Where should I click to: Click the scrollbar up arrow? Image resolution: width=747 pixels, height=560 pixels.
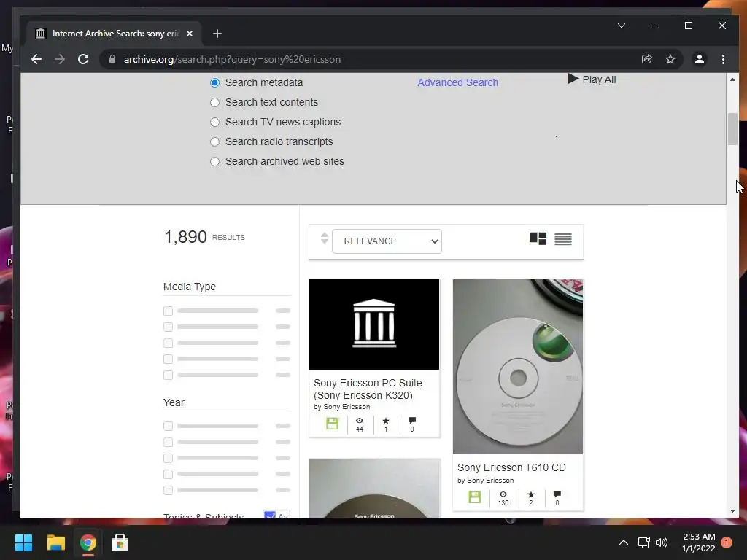[x=732, y=79]
